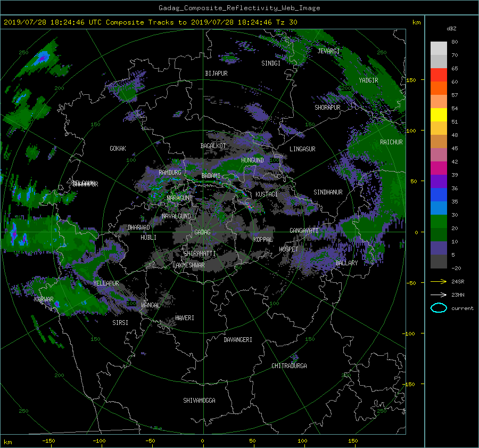Click the BAGALKOT city label
This screenshot has width=479, height=448.
coord(213,146)
